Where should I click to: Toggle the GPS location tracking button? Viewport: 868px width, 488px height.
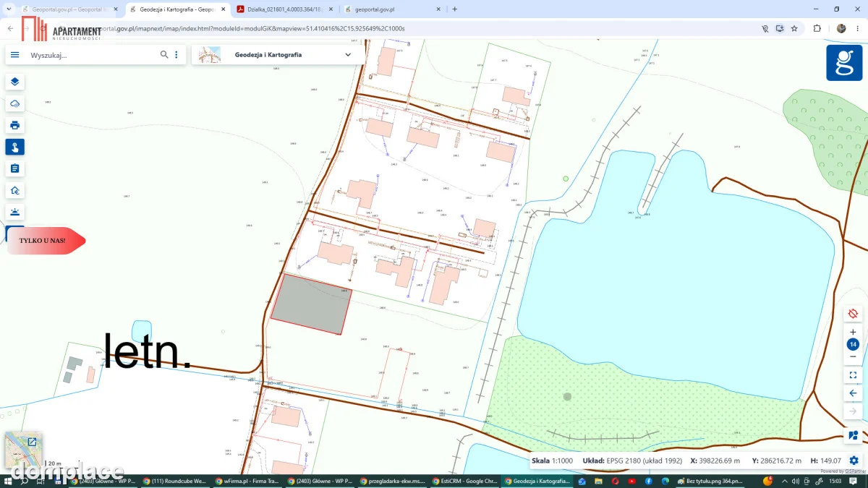pyautogui.click(x=853, y=313)
